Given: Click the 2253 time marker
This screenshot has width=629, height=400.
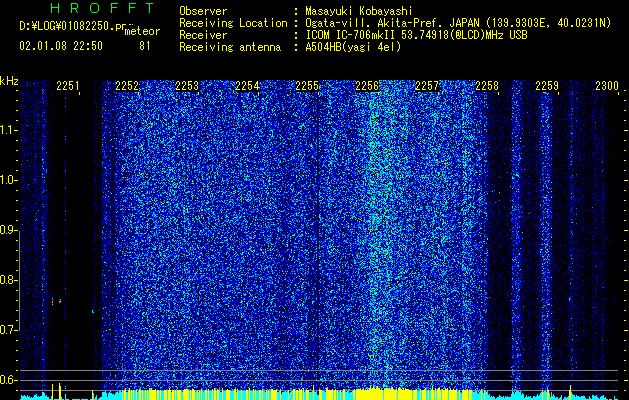Looking at the screenshot, I should (x=187, y=86).
